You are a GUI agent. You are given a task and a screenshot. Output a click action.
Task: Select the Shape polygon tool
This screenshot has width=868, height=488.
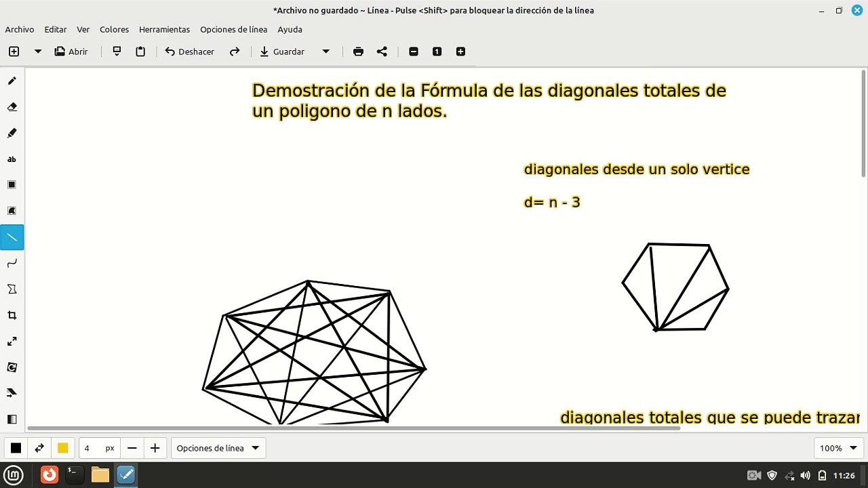tap(12, 289)
